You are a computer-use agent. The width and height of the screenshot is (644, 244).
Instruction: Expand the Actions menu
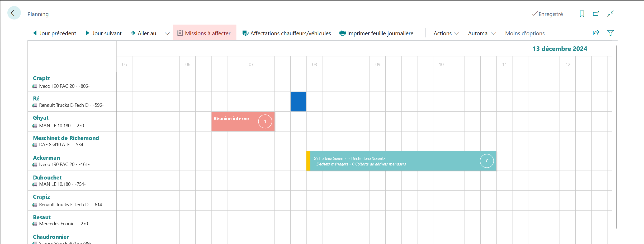[446, 33]
